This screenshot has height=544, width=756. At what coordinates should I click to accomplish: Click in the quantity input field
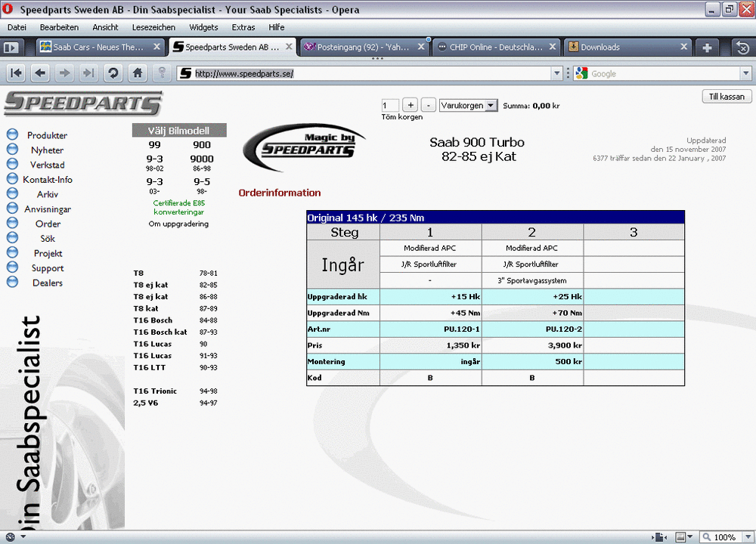point(389,106)
